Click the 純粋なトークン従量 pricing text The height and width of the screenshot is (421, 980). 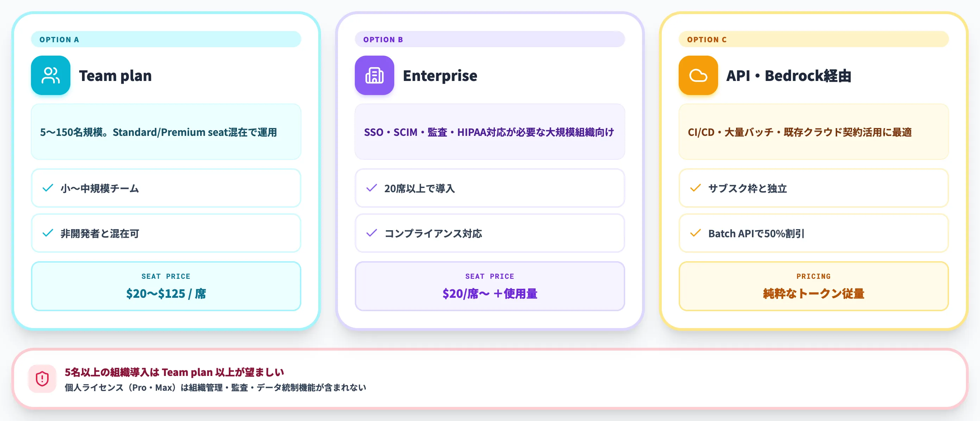point(813,294)
